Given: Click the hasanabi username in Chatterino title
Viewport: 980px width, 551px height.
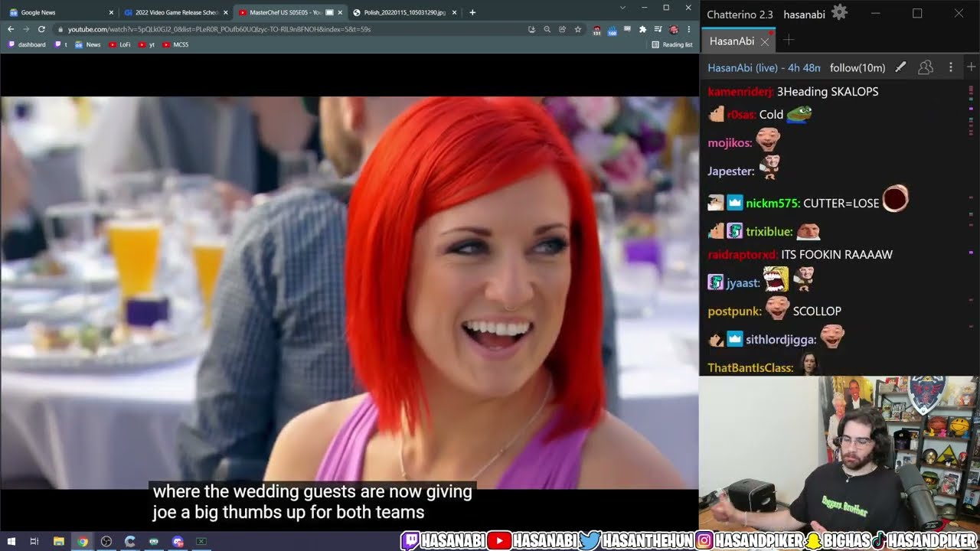Looking at the screenshot, I should pos(805,14).
